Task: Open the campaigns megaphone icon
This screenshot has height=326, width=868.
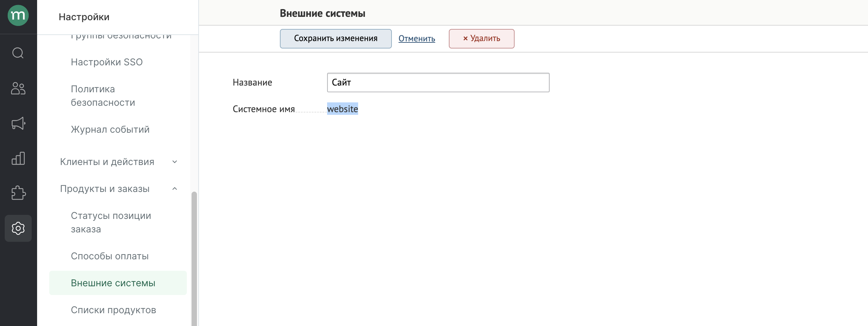Action: coord(18,123)
